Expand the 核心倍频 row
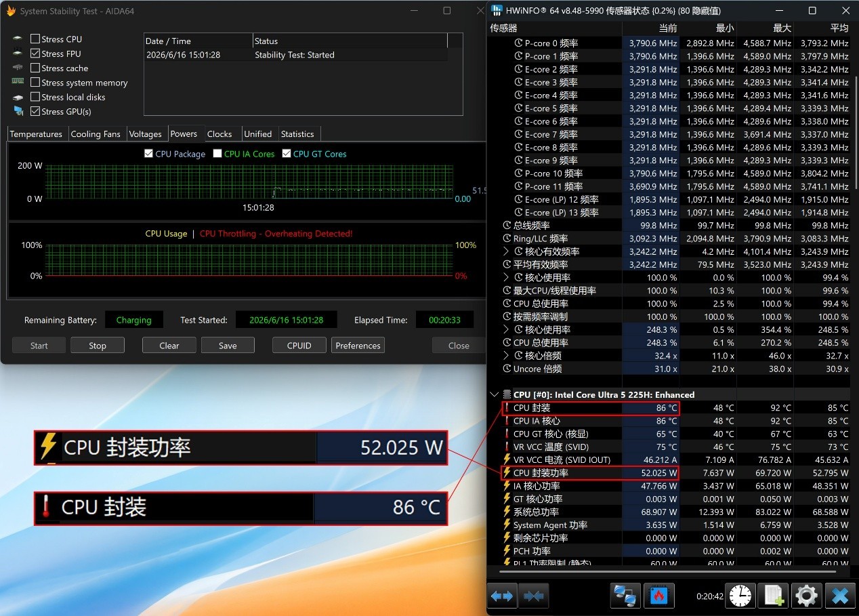The image size is (859, 616). click(x=506, y=356)
